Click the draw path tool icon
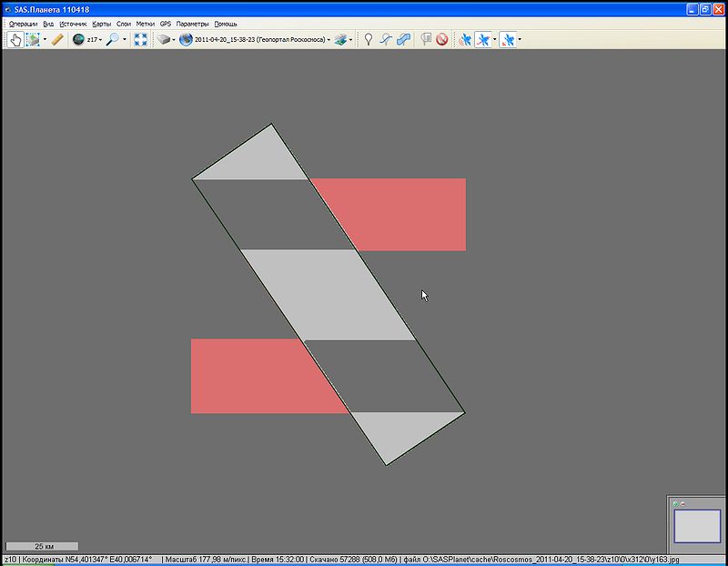This screenshot has width=728, height=566. 386,40
